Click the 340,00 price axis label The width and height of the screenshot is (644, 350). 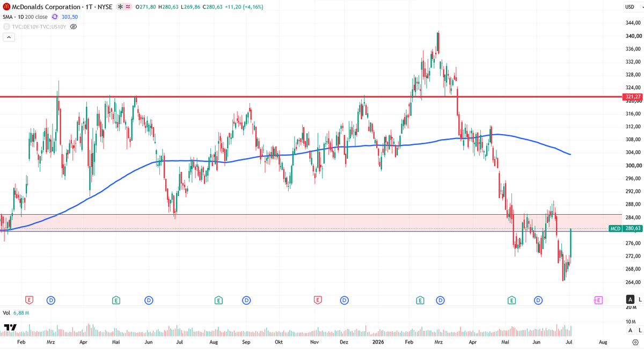click(633, 36)
